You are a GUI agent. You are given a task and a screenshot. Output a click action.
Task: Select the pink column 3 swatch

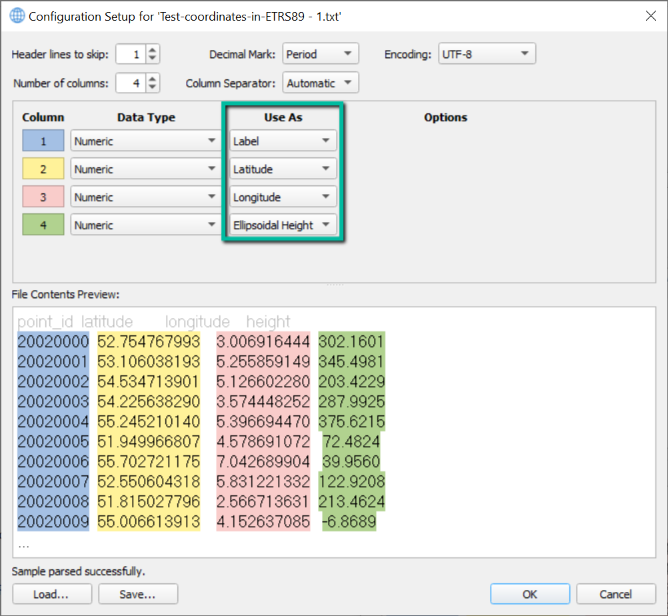pyautogui.click(x=43, y=197)
